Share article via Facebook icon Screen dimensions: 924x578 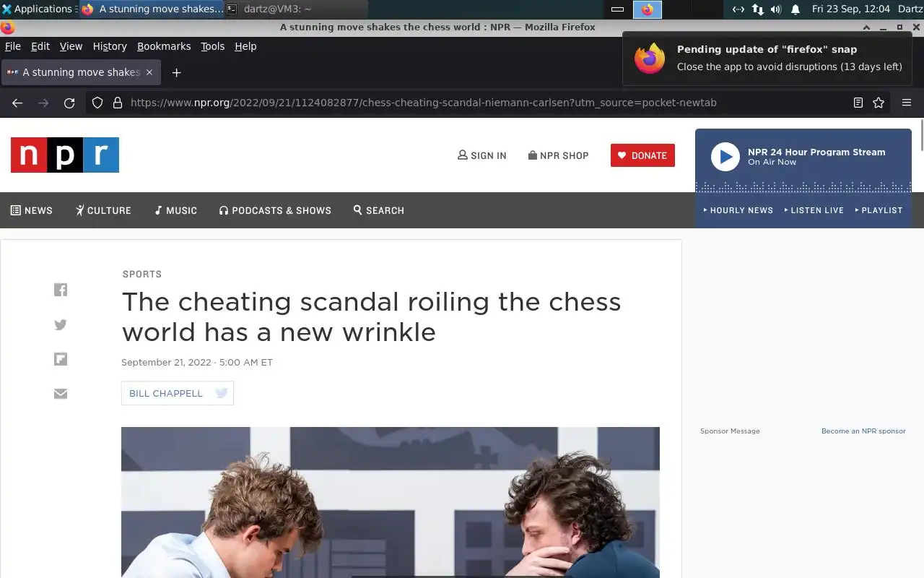tap(61, 290)
